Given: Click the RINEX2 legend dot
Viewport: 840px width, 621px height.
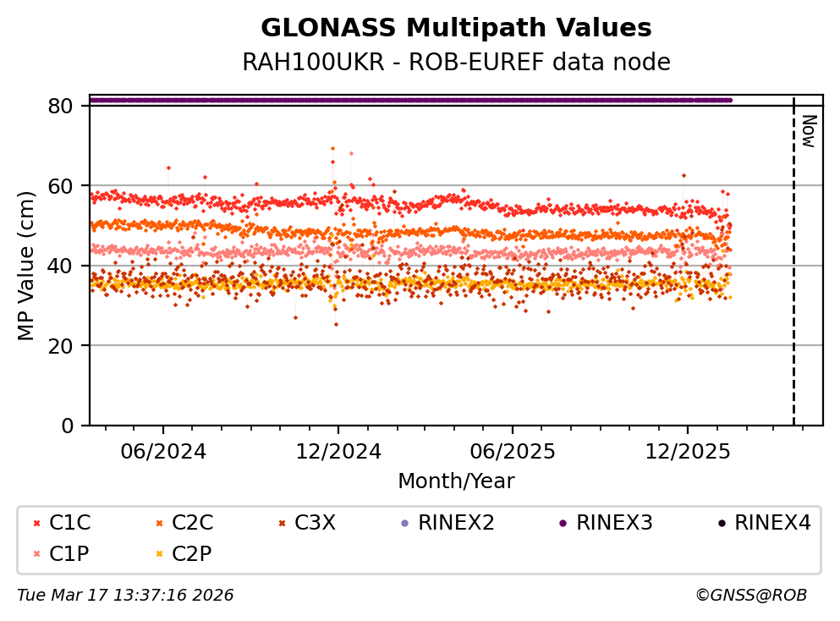Looking at the screenshot, I should click(404, 524).
